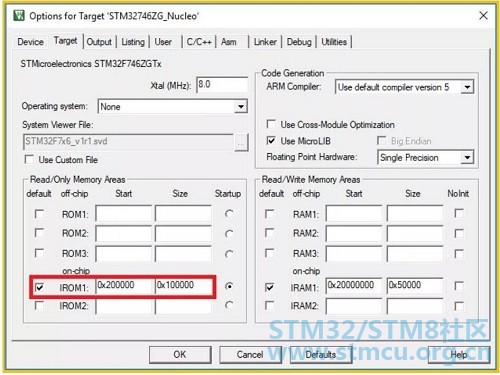500x375 pixels.
Task: Enable NoInit for RAM1
Action: click(459, 213)
